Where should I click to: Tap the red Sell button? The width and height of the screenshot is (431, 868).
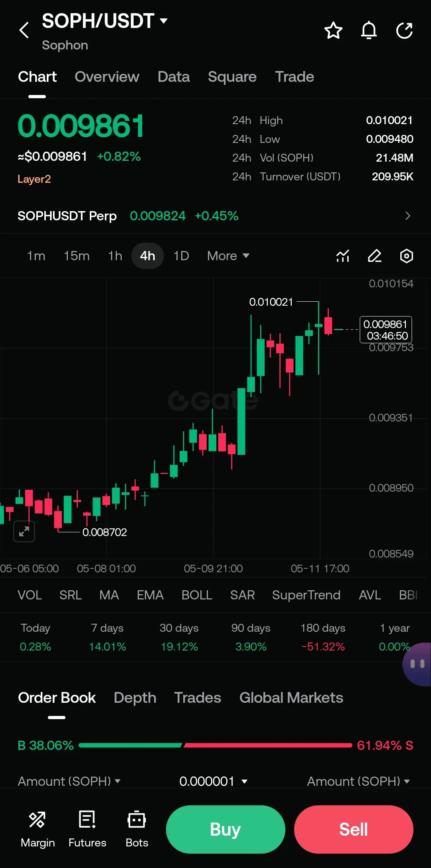tap(354, 829)
